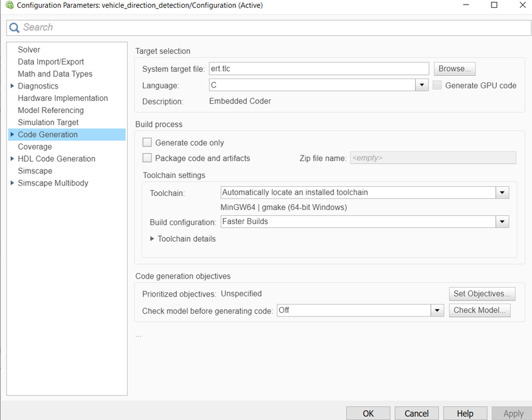Open the Build configuration dropdown

[502, 222]
